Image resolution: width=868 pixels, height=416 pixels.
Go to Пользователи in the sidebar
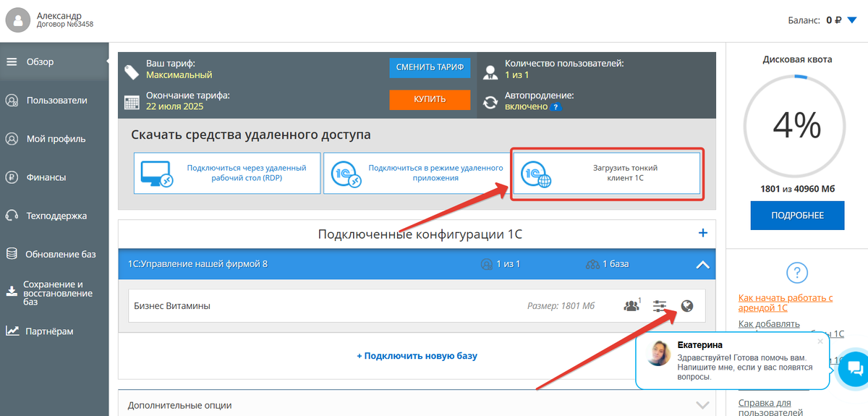54,101
